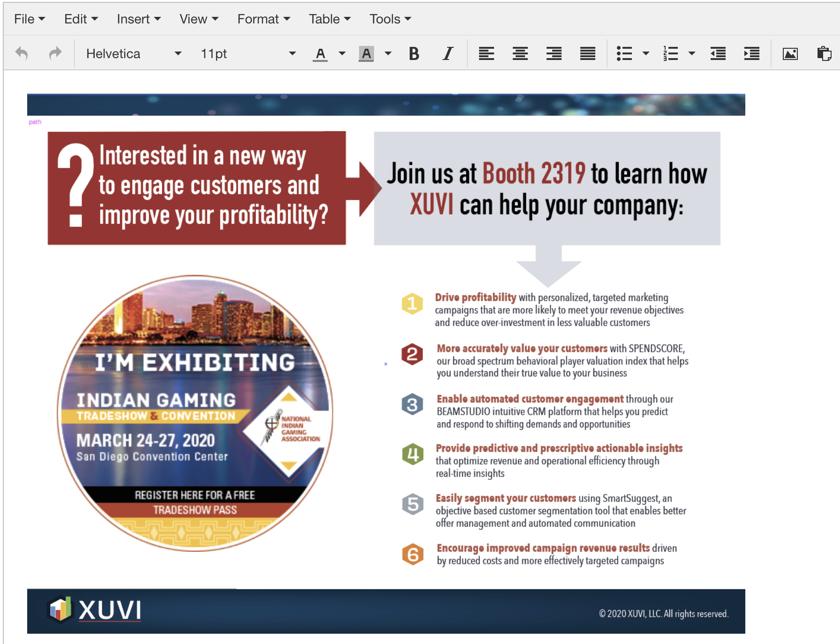This screenshot has width=840, height=644.
Task: Click the number 1 hexagon badge
Action: pyautogui.click(x=412, y=304)
